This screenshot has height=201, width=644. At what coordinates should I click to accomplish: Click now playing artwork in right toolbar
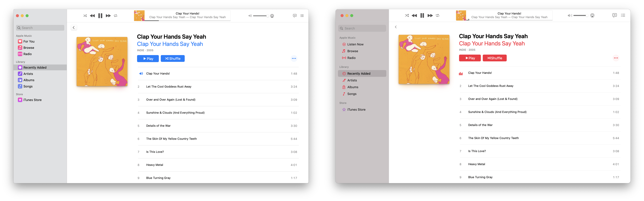461,15
